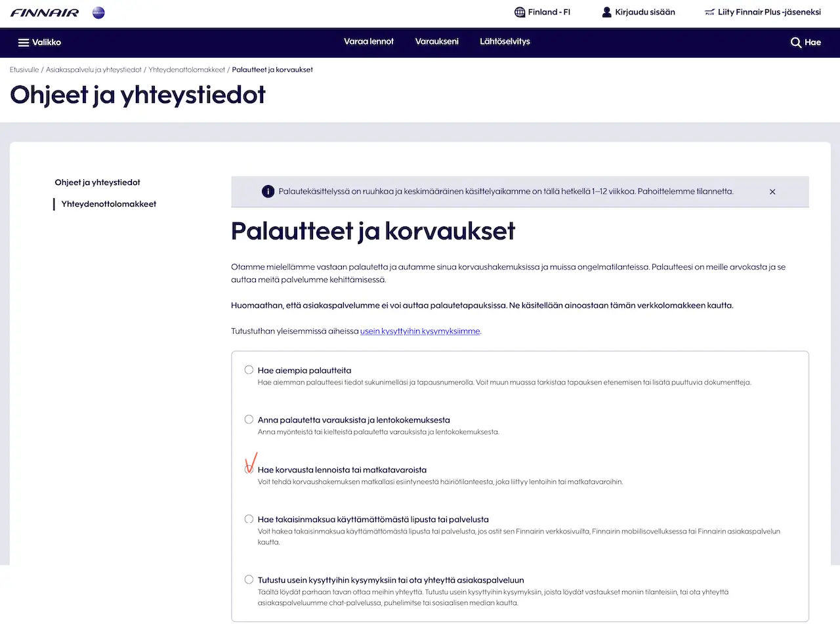Open Finland - FI region selector

(x=542, y=12)
